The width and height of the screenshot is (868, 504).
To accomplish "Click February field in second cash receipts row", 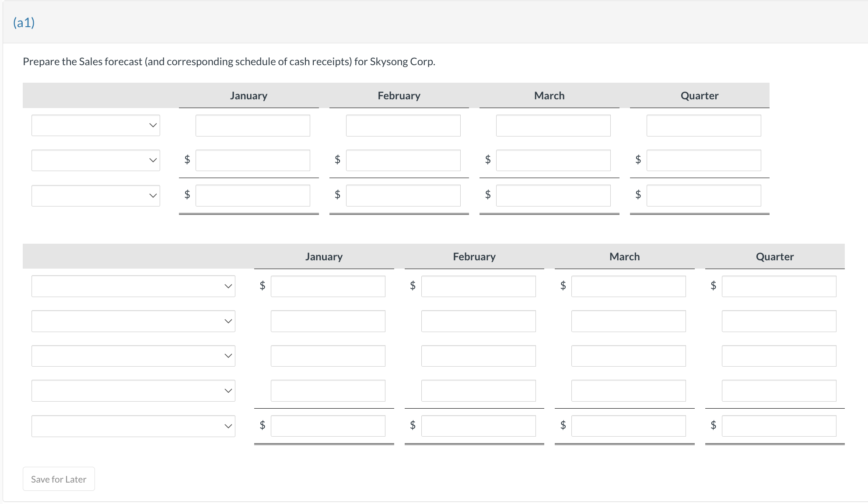I will coord(478,321).
